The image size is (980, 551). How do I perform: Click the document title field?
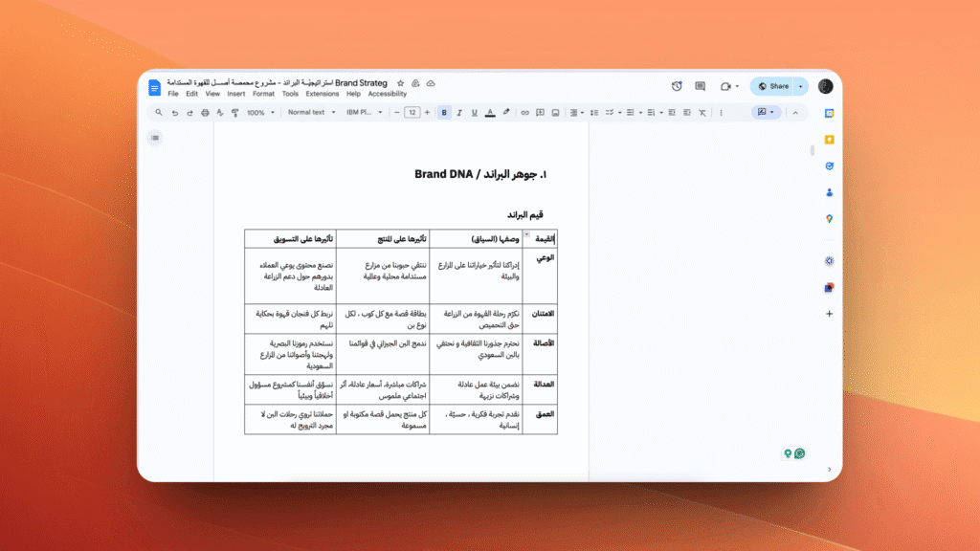click(277, 82)
